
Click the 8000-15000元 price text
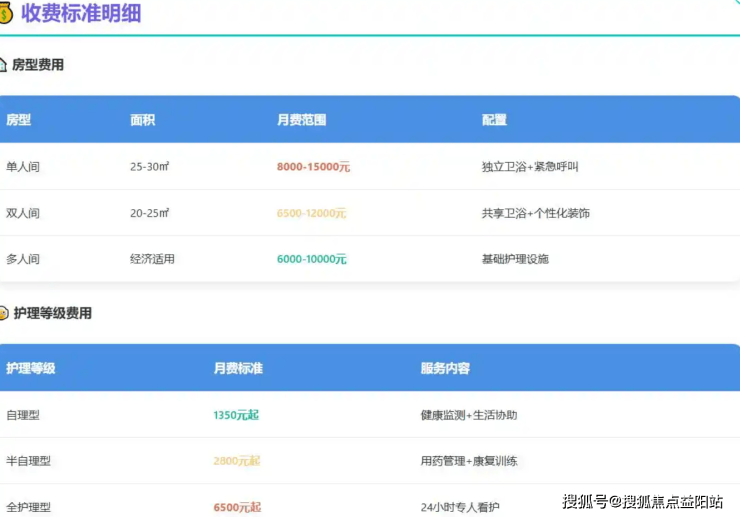tap(313, 167)
